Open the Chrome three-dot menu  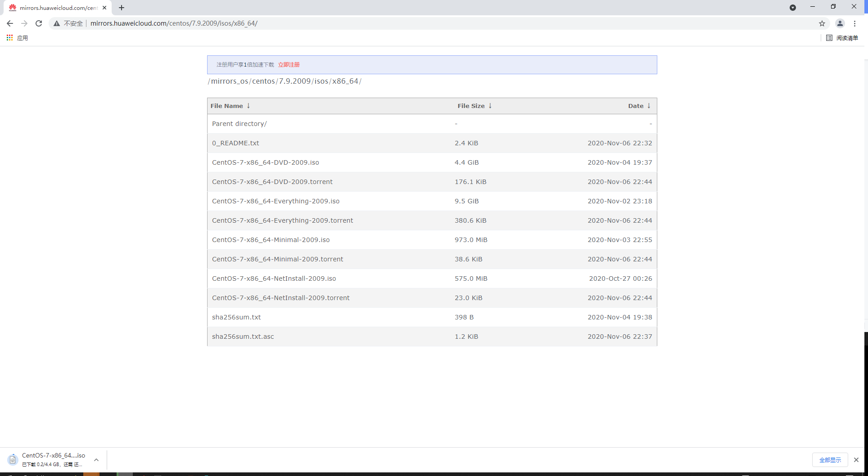(854, 23)
